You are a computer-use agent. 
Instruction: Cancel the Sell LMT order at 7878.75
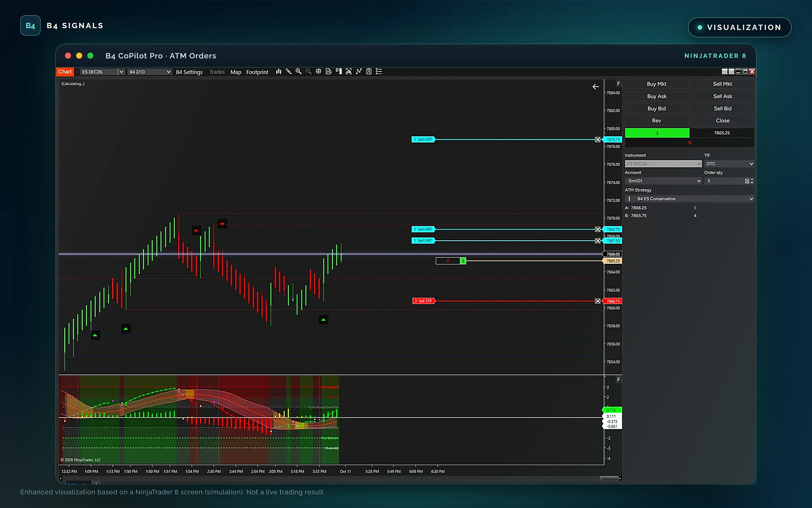click(598, 140)
